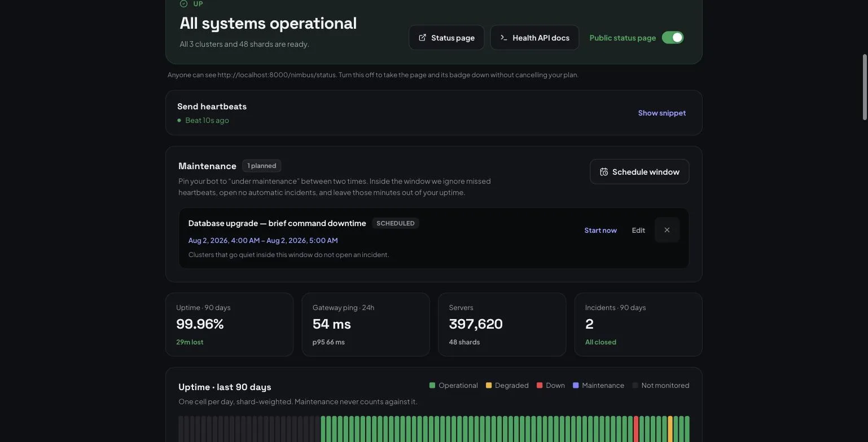Click the purple Maintenance legend swatch
Image resolution: width=868 pixels, height=442 pixels.
(x=576, y=386)
